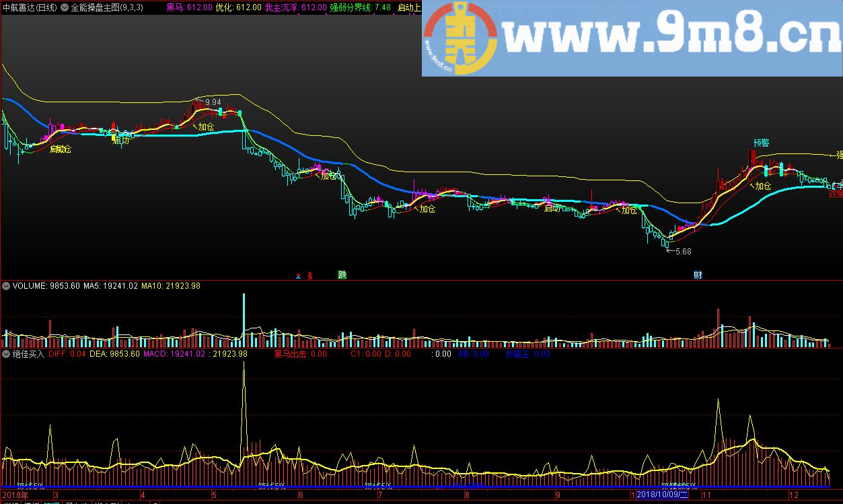Open the VOLUME panel dropdown arrow
This screenshot has width=843, height=504.
click(x=7, y=286)
